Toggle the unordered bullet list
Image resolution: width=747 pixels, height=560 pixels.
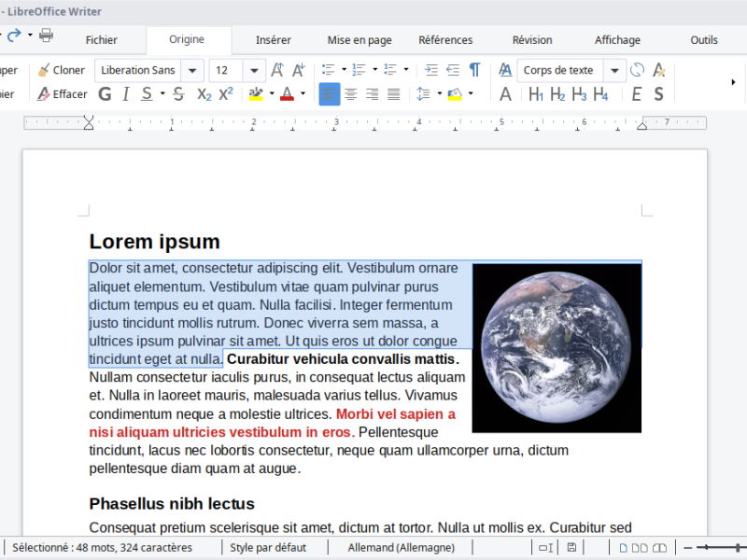click(329, 70)
